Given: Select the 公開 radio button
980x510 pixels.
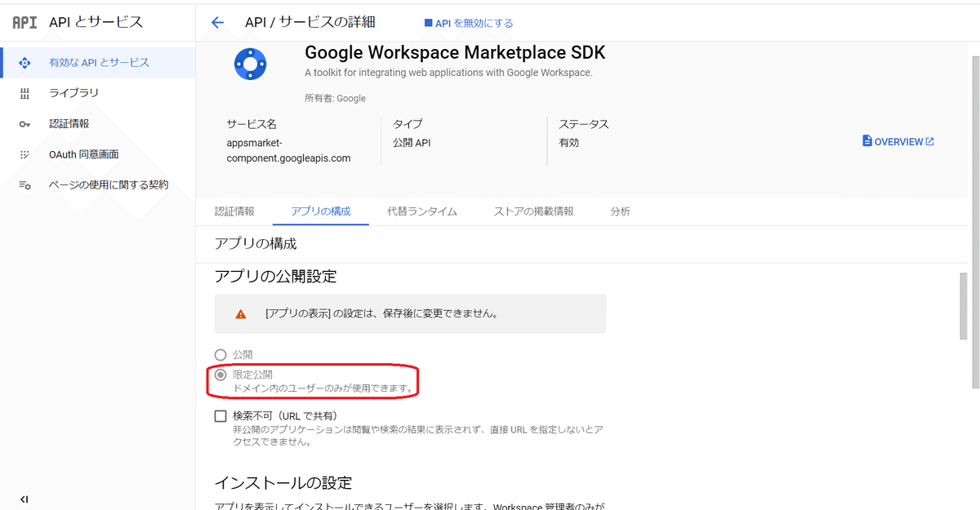Looking at the screenshot, I should 220,355.
